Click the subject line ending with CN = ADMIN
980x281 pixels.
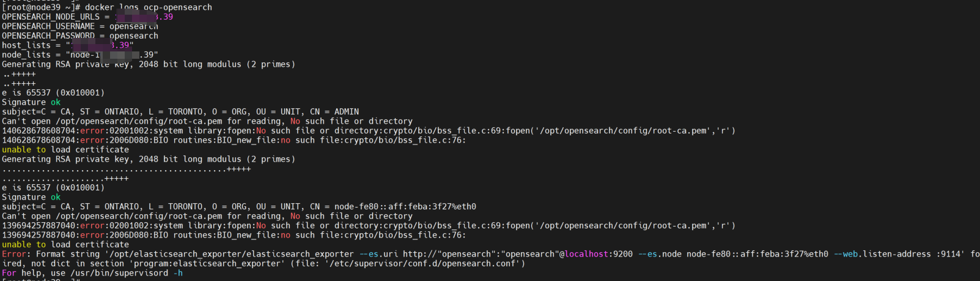(180, 112)
